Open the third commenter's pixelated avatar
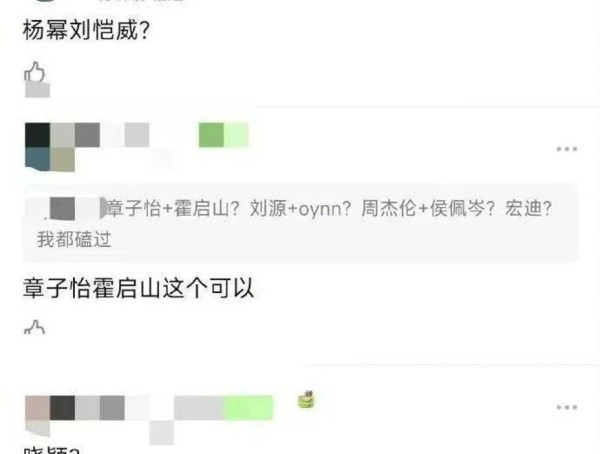 point(38,416)
